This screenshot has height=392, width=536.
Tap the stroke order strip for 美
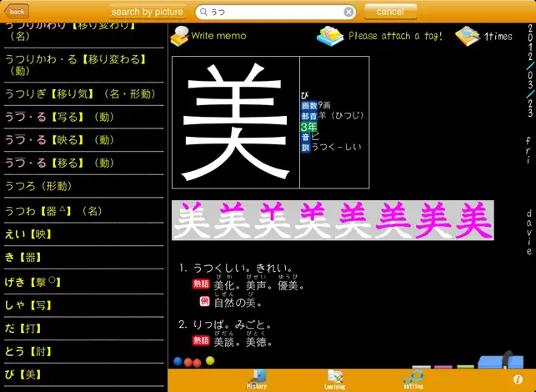(333, 220)
